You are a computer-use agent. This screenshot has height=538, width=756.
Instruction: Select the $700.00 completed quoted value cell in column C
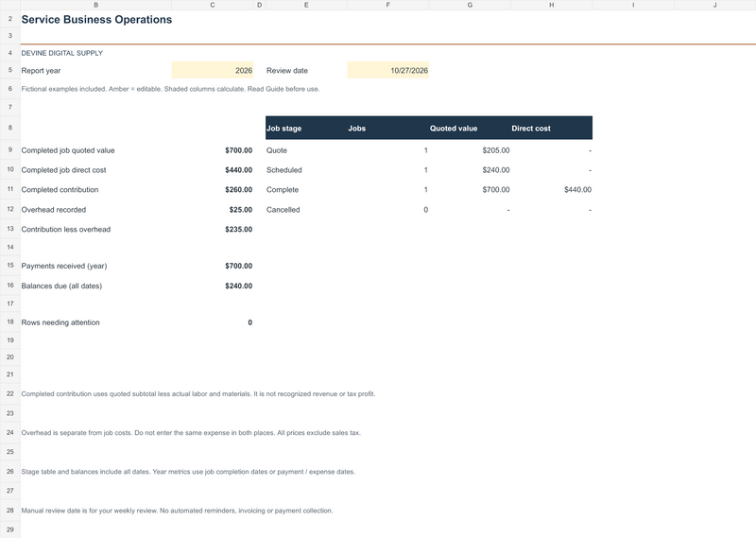point(212,150)
